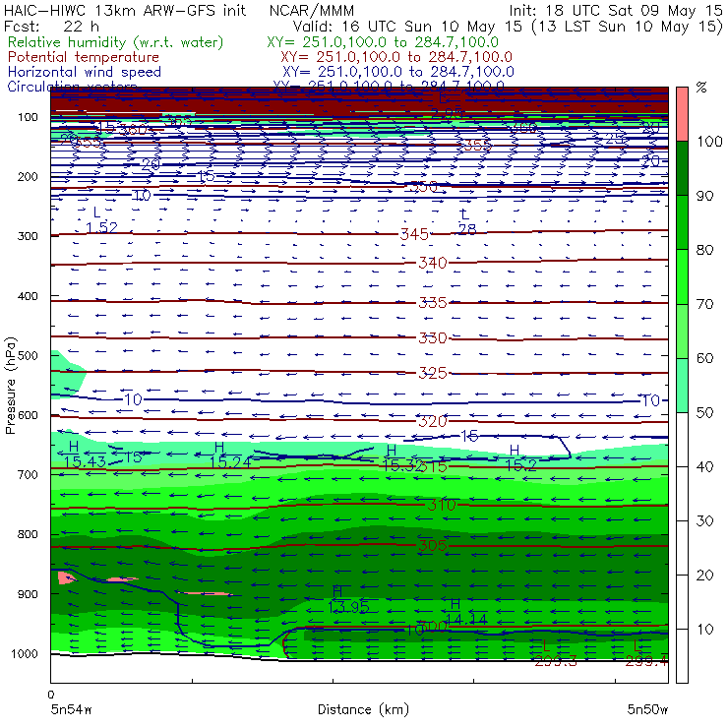Click the red 'Potential temperature' legend label

(x=84, y=57)
